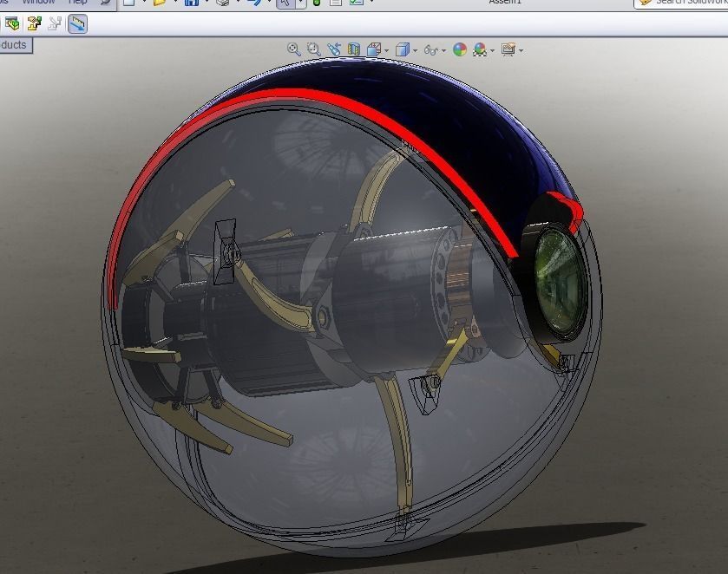Click the View Settings monitor icon
728x574 pixels.
508,49
